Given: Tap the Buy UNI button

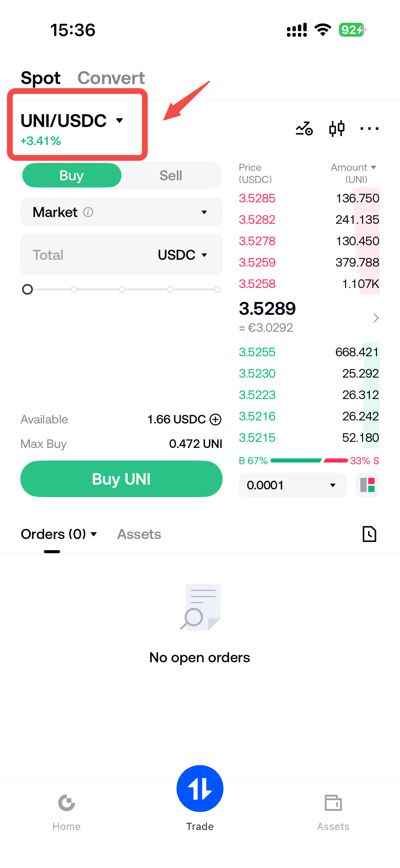Looking at the screenshot, I should (x=121, y=479).
